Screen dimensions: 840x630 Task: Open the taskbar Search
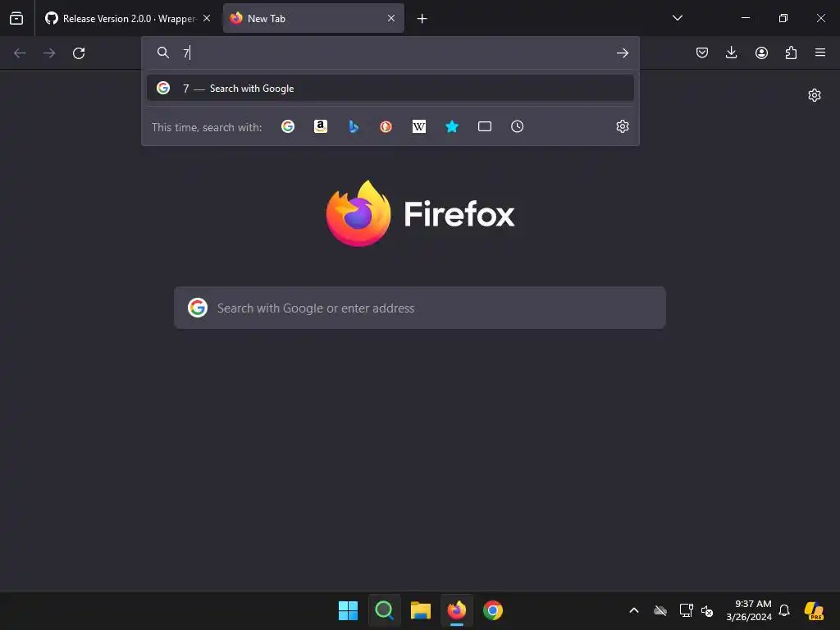pyautogui.click(x=384, y=610)
